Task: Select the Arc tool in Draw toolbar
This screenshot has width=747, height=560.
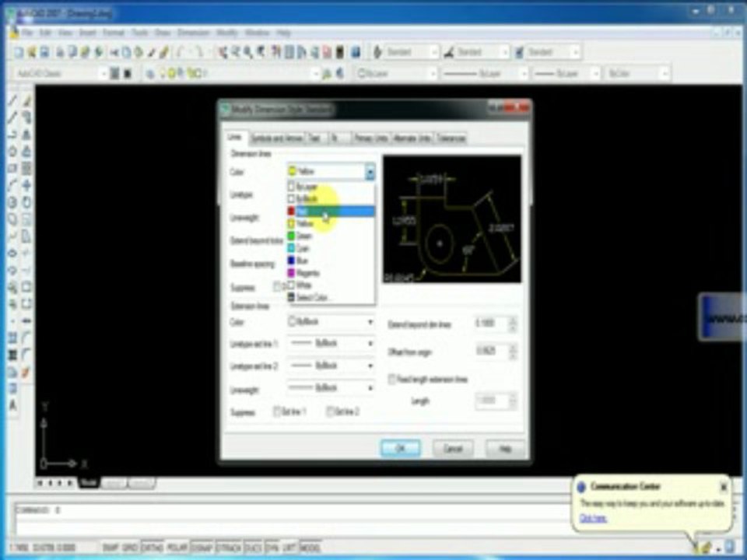Action: click(13, 185)
